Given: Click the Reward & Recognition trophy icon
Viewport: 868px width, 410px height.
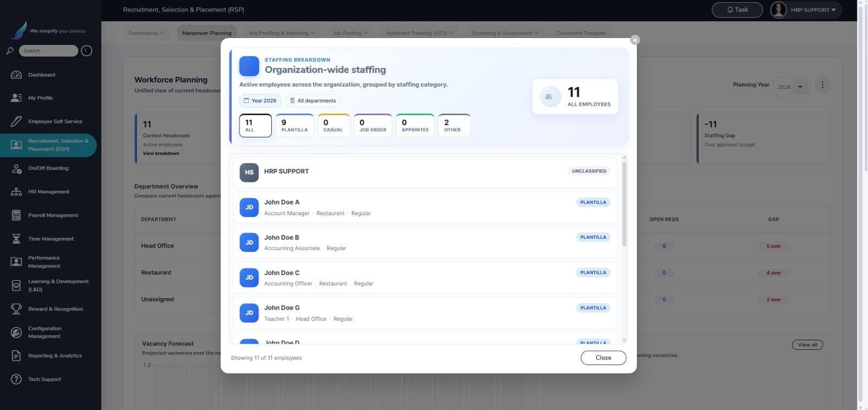Looking at the screenshot, I should [16, 309].
